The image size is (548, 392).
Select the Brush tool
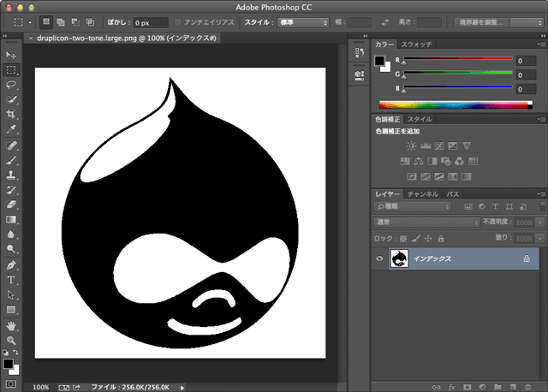11,160
